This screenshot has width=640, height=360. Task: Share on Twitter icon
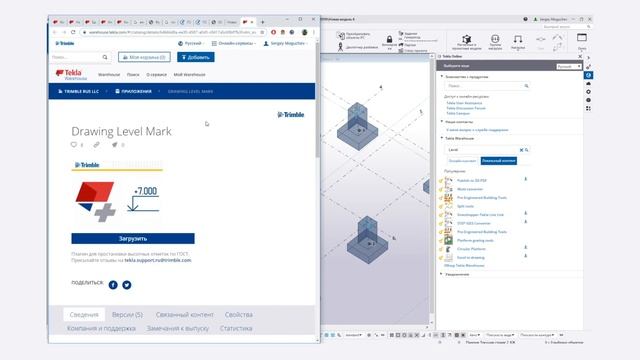pos(127,285)
